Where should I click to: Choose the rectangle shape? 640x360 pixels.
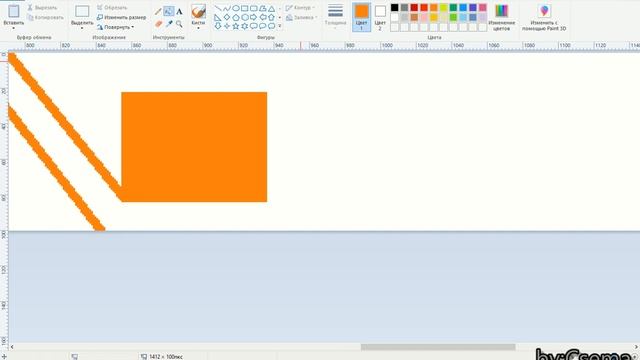(x=245, y=8)
